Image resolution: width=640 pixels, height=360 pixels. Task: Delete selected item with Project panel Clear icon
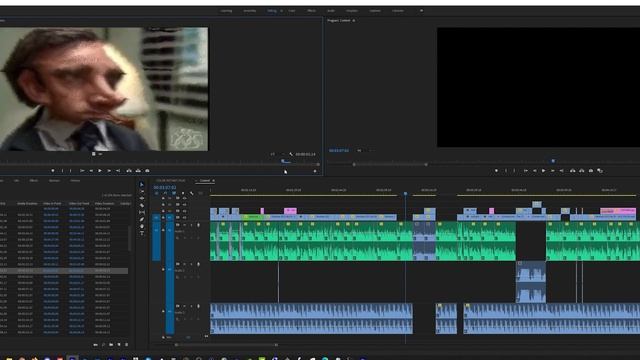(127, 344)
